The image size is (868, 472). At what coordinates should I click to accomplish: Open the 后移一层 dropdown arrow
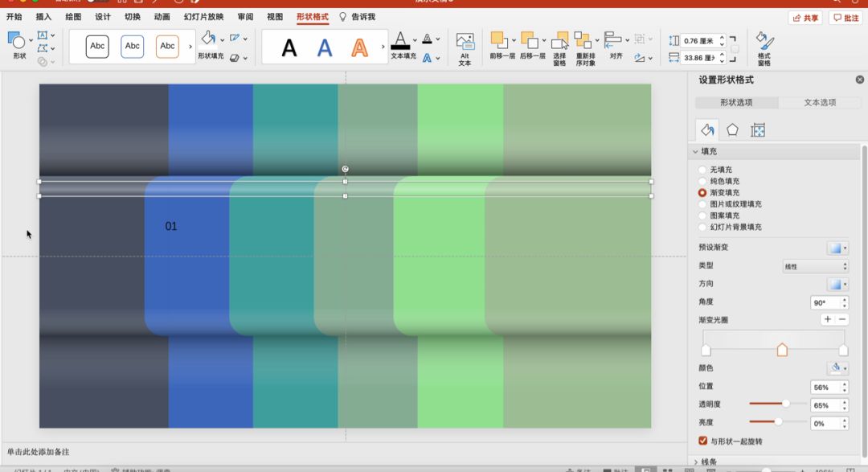543,40
